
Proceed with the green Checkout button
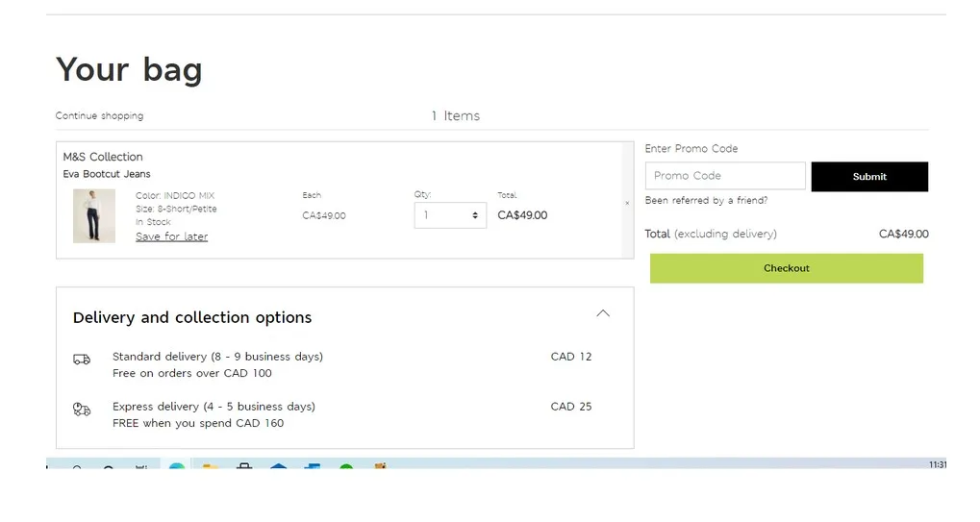(x=786, y=268)
